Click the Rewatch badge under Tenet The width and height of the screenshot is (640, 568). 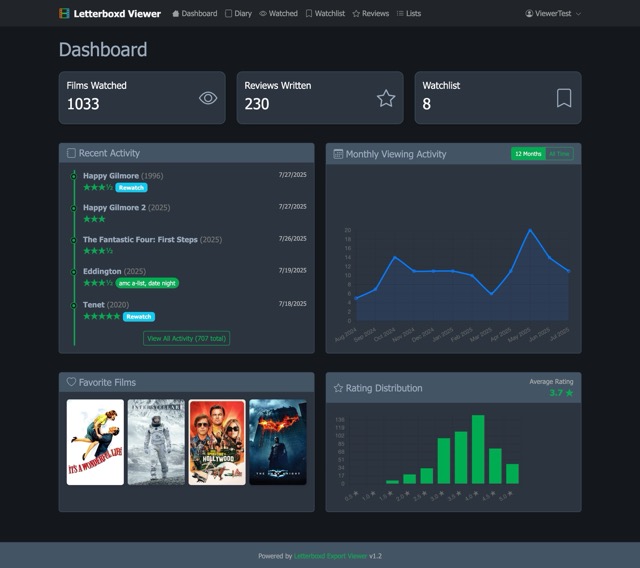[139, 317]
